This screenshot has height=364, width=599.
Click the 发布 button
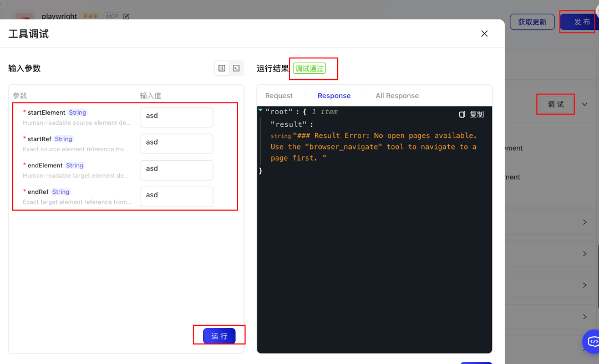[x=579, y=22]
